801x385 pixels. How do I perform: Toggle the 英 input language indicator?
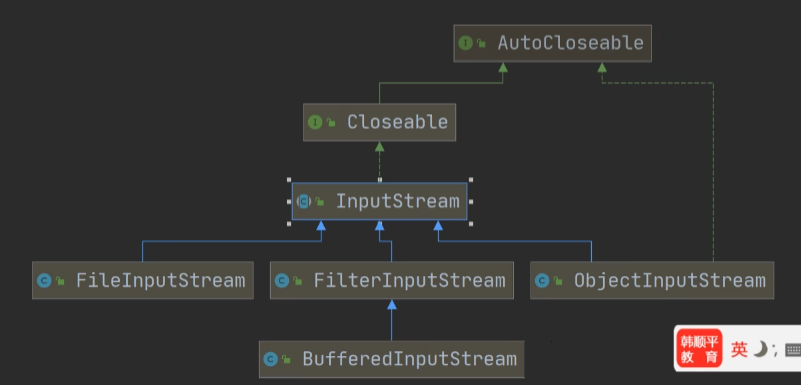tap(739, 350)
